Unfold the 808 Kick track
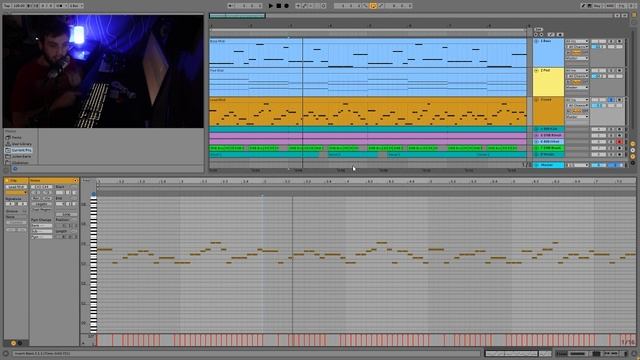The image size is (640, 360). coord(537,129)
